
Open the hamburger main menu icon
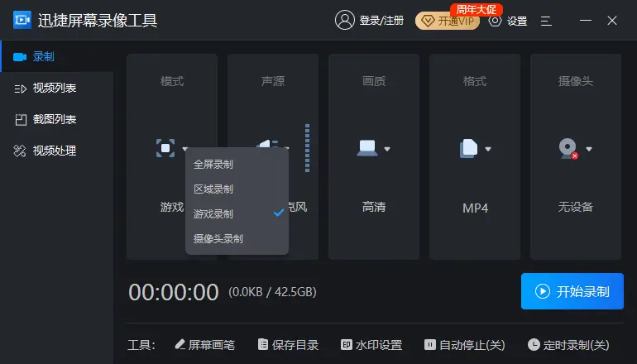tap(546, 21)
